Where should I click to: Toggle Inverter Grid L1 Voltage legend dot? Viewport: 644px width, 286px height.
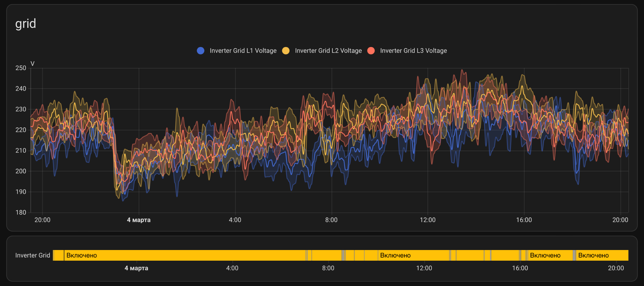point(201,51)
